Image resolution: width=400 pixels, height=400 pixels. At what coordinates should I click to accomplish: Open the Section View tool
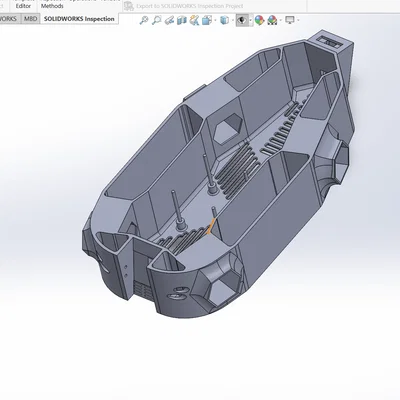[x=181, y=20]
